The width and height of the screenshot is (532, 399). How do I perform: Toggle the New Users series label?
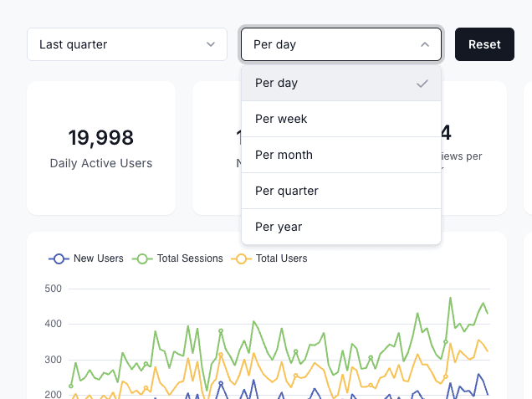98,258
